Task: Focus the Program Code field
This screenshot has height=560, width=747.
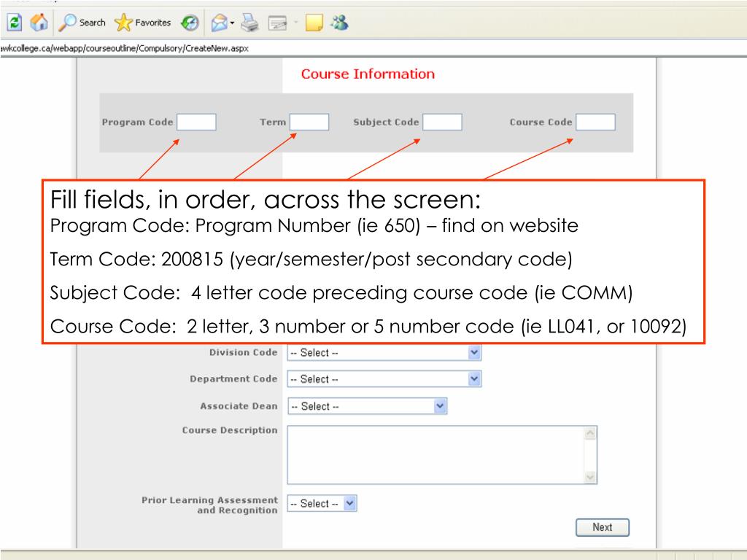Action: pos(196,122)
